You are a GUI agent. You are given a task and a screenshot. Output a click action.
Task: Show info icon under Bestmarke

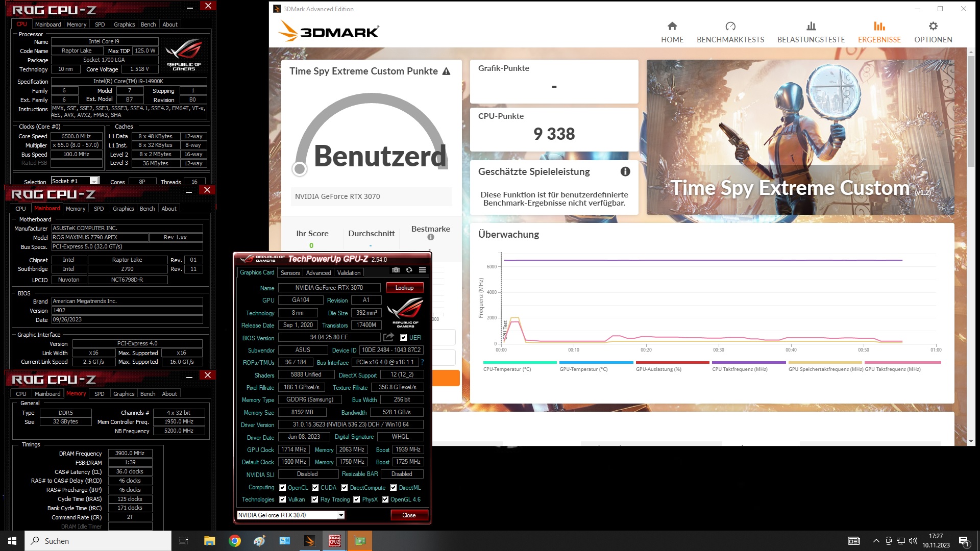coord(430,237)
